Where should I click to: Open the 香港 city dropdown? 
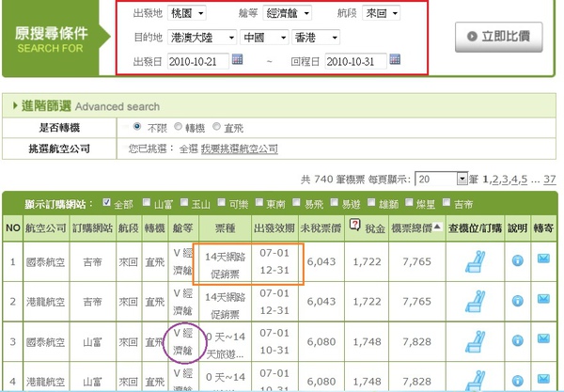pos(316,38)
